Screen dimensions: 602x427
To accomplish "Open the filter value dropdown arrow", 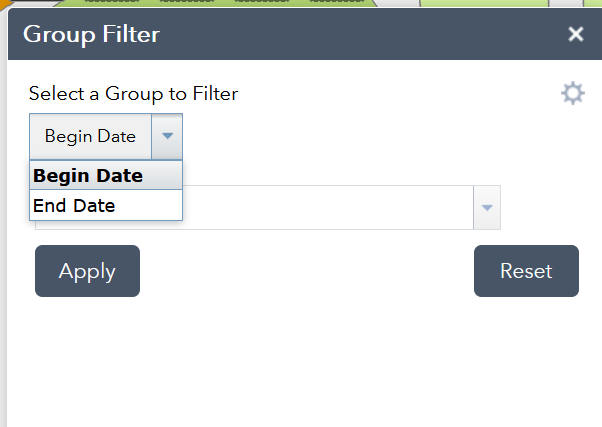I will 487,207.
